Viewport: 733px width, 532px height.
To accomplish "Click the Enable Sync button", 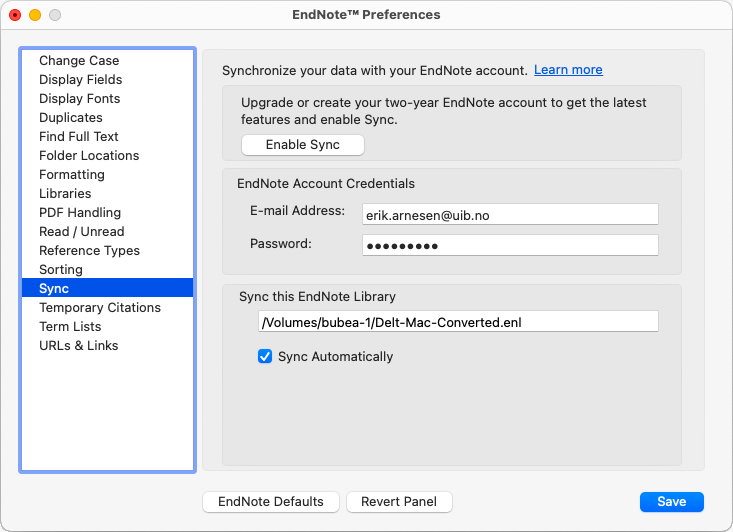I will point(302,145).
